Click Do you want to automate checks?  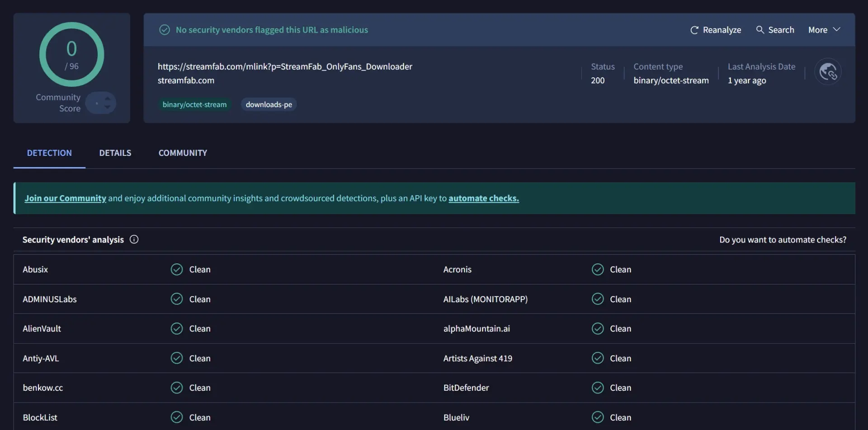pyautogui.click(x=783, y=240)
